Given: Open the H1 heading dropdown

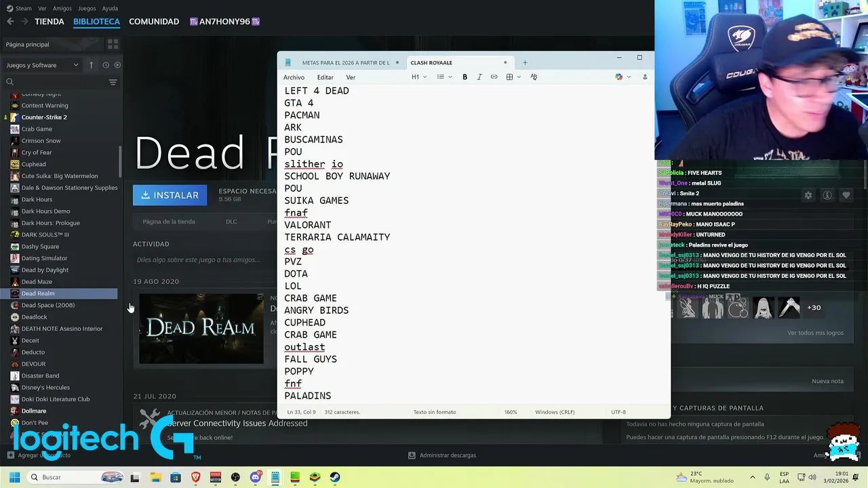Looking at the screenshot, I should (x=419, y=77).
